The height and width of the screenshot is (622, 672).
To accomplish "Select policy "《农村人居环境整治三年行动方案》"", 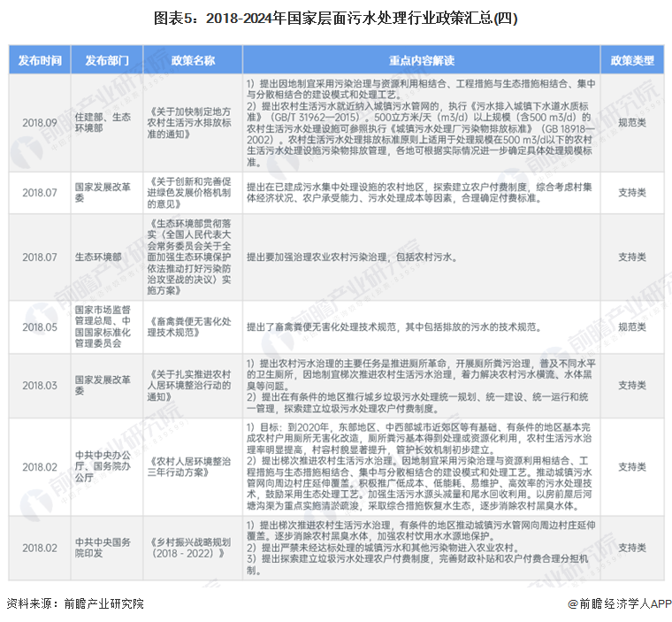I will pos(189,466).
